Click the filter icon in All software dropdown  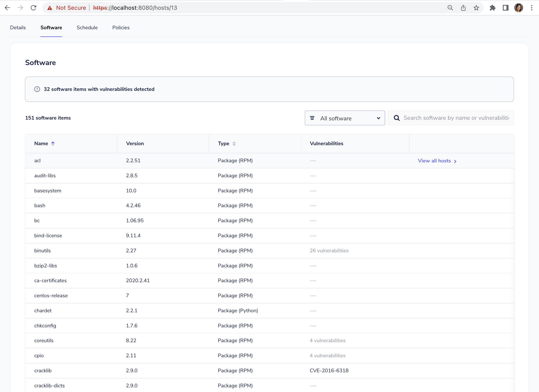[312, 118]
